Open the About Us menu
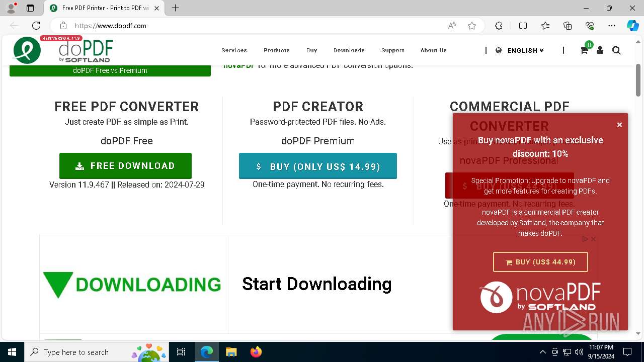The height and width of the screenshot is (362, 644). click(x=433, y=50)
